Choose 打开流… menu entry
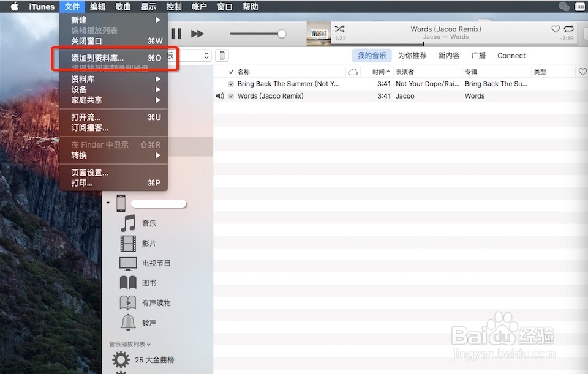Image resolution: width=588 pixels, height=374 pixels. [114, 117]
